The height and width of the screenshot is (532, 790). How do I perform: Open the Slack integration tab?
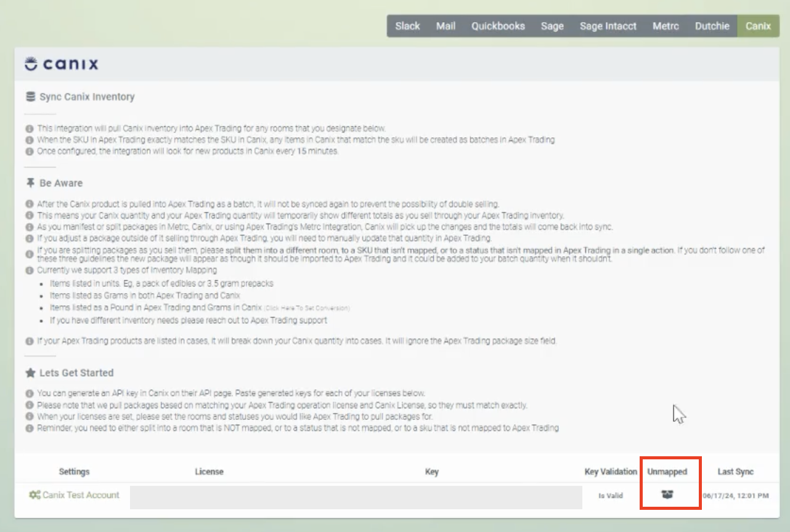(x=407, y=26)
